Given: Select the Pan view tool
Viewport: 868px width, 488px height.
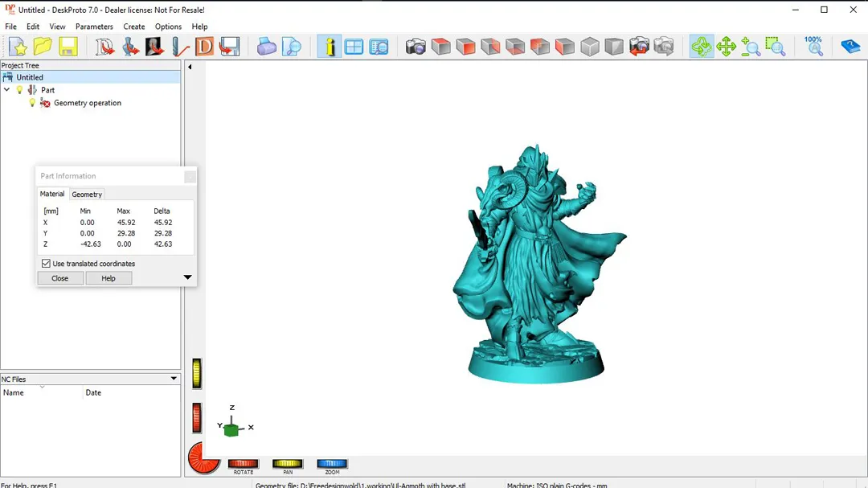Looking at the screenshot, I should (727, 46).
